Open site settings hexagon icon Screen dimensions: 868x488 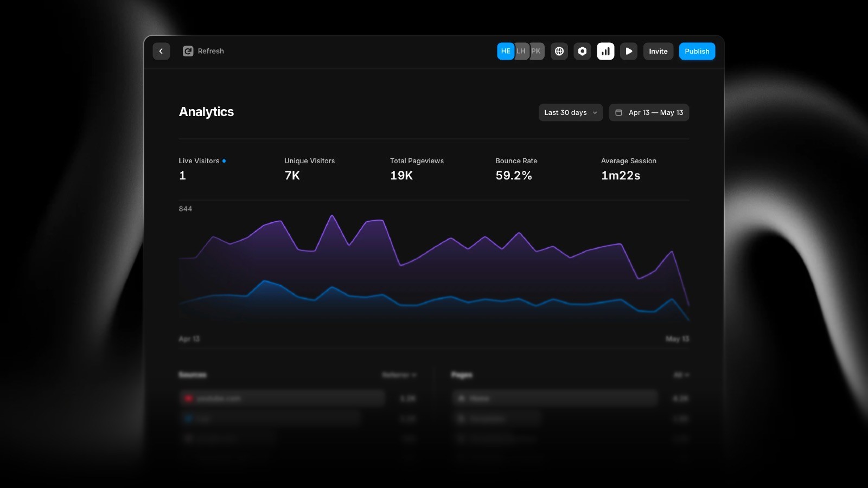tap(582, 51)
